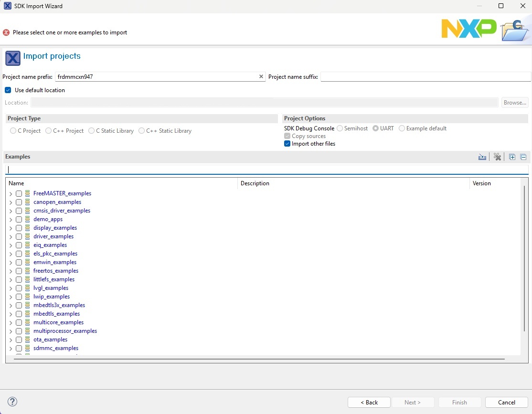
Task: Click the import-example tray icon above Examples list
Action: tap(482, 157)
